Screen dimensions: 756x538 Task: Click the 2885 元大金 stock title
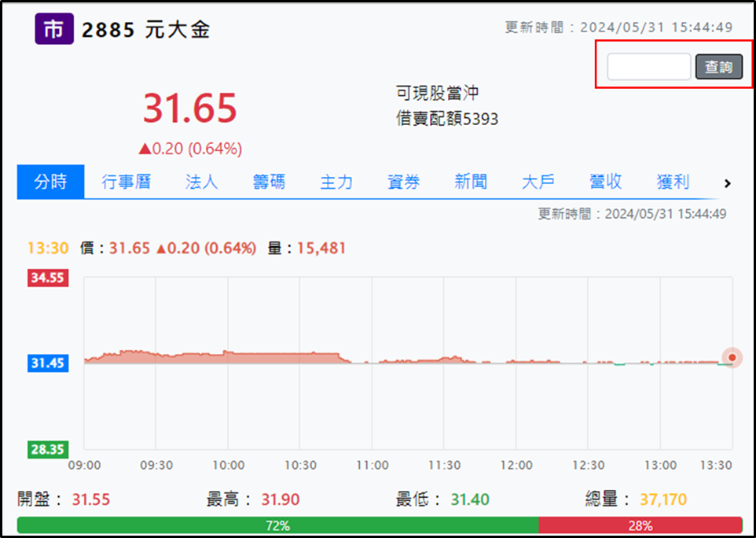pyautogui.click(x=145, y=30)
